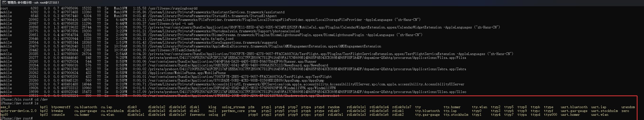This screenshot has width=644, height=120.
Task: Click 'tty.bluetooth' device entry
Action: [427, 111]
